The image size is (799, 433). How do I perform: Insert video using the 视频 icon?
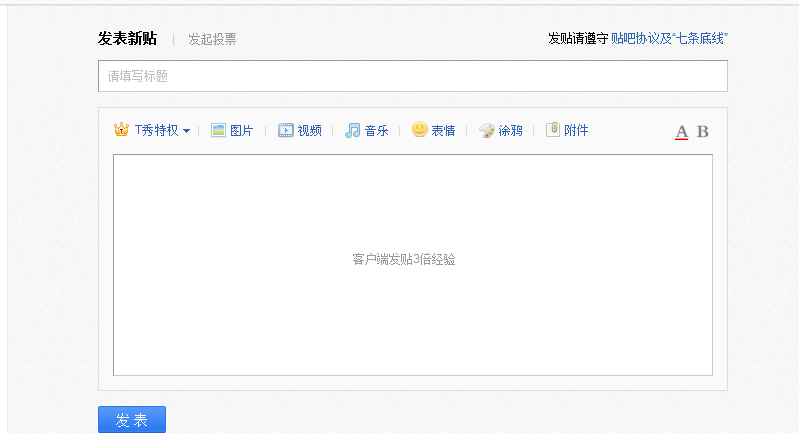pyautogui.click(x=286, y=130)
